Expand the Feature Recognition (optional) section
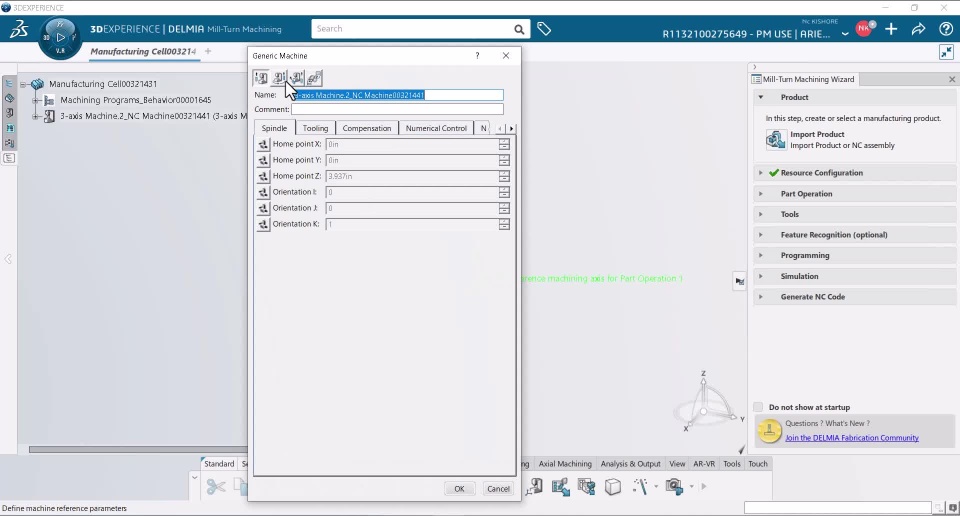The height and width of the screenshot is (516, 960). coord(761,235)
